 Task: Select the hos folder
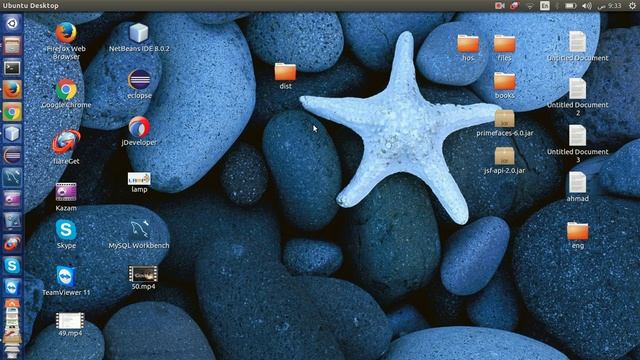pyautogui.click(x=468, y=43)
